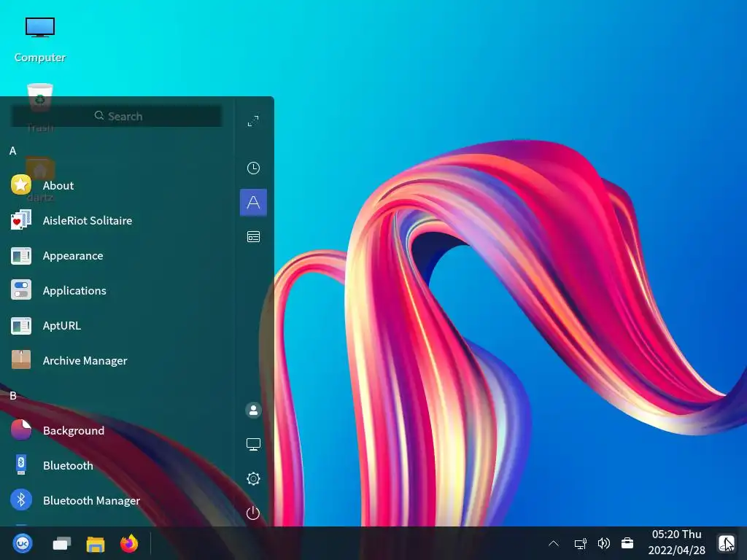Open the volume control tray icon
The image size is (747, 560).
603,543
